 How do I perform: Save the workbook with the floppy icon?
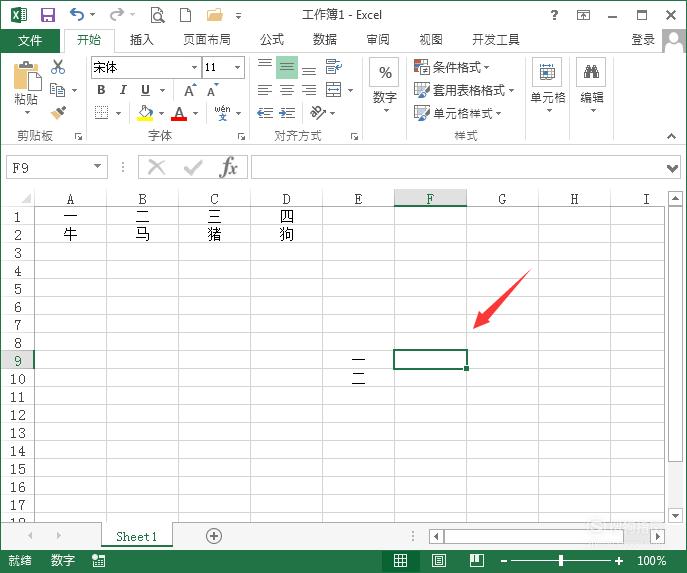[x=48, y=15]
